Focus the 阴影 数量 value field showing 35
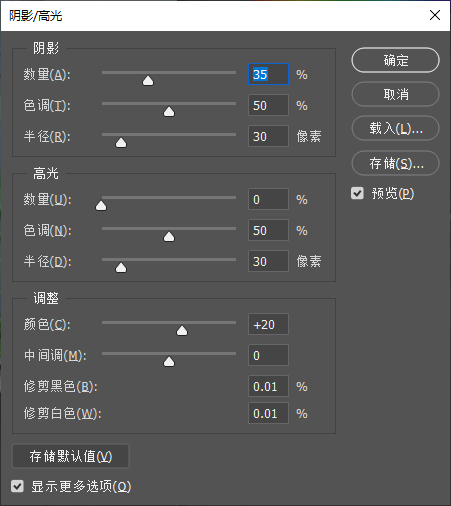Image resolution: width=451 pixels, height=506 pixels. 268,74
